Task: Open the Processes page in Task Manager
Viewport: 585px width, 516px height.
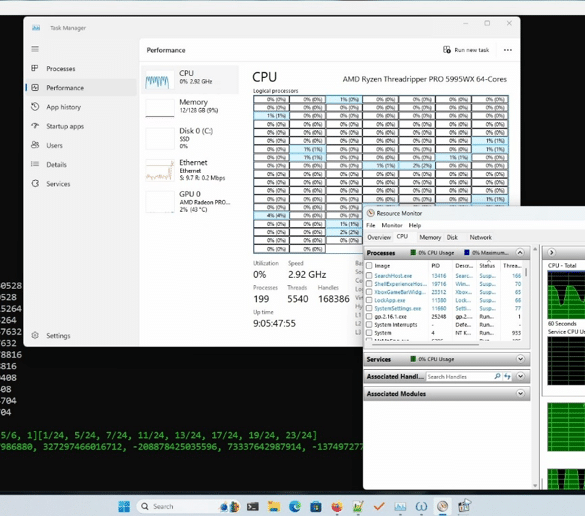Action: (60, 69)
